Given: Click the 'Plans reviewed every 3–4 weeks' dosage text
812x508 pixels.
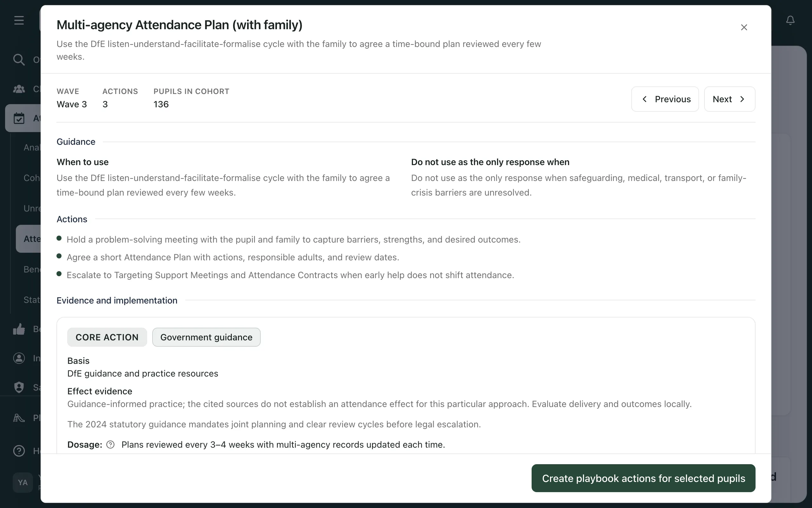Looking at the screenshot, I should point(283,444).
